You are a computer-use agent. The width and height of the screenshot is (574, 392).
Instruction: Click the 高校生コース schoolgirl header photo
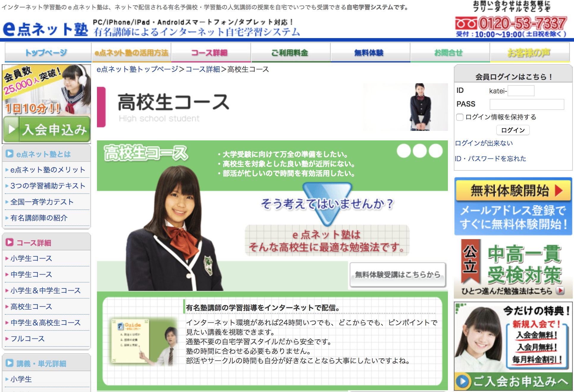(x=420, y=107)
